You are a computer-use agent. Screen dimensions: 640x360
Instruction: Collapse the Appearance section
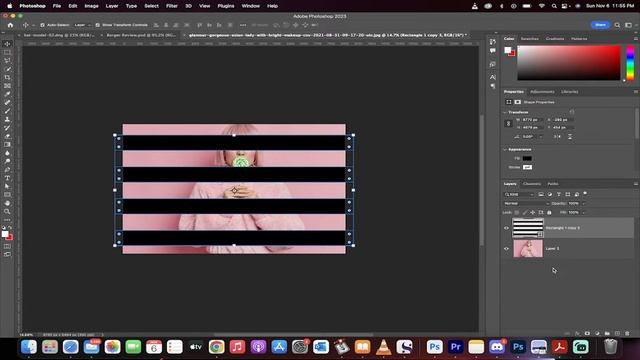[x=505, y=149]
